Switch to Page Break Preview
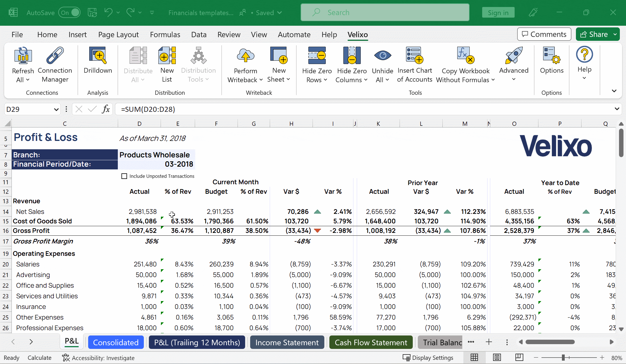The height and width of the screenshot is (364, 626). 519,358
